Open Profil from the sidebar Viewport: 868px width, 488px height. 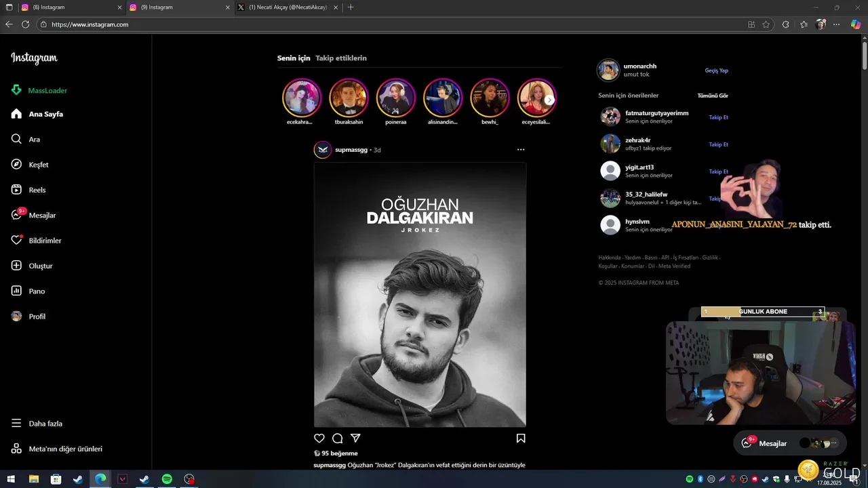[28, 317]
